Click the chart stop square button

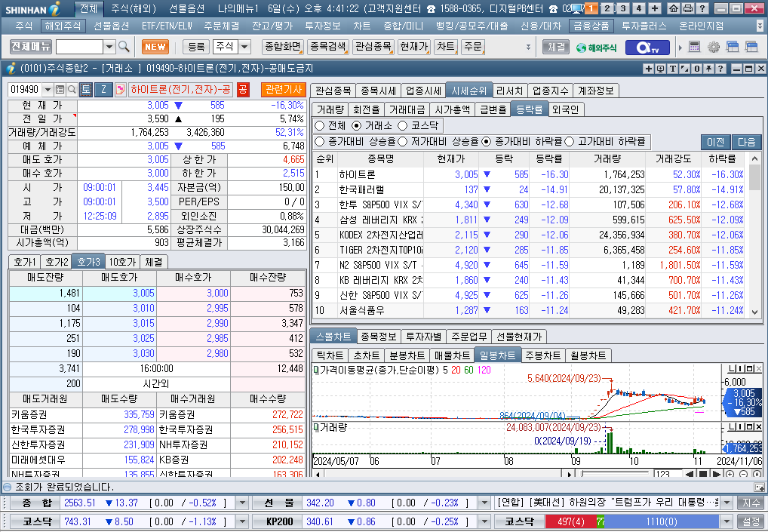(x=703, y=474)
